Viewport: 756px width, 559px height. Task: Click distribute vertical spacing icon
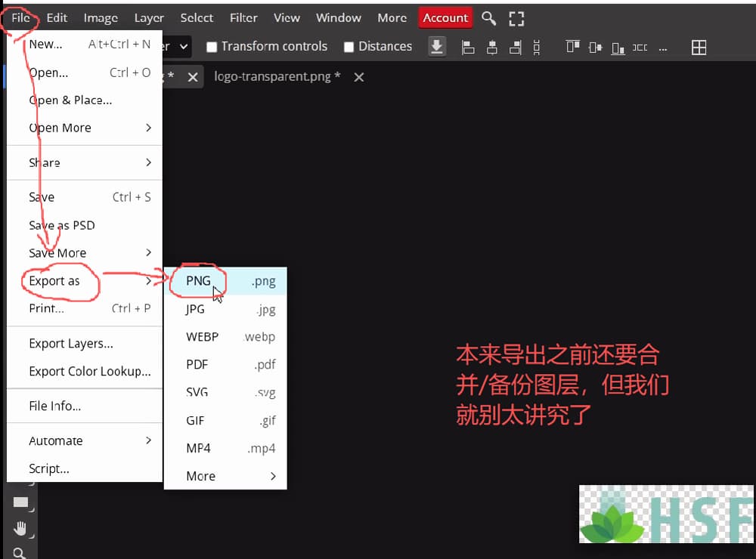[537, 48]
